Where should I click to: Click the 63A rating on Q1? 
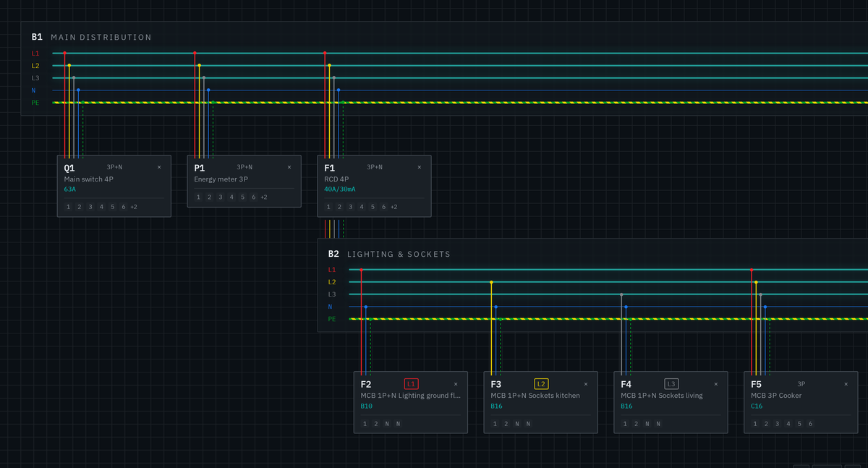(x=70, y=190)
